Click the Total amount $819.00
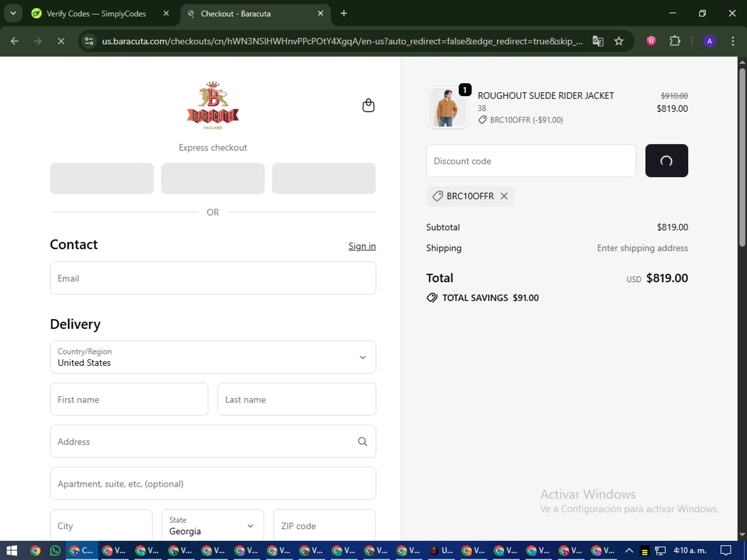Image resolution: width=747 pixels, height=560 pixels. tap(667, 278)
